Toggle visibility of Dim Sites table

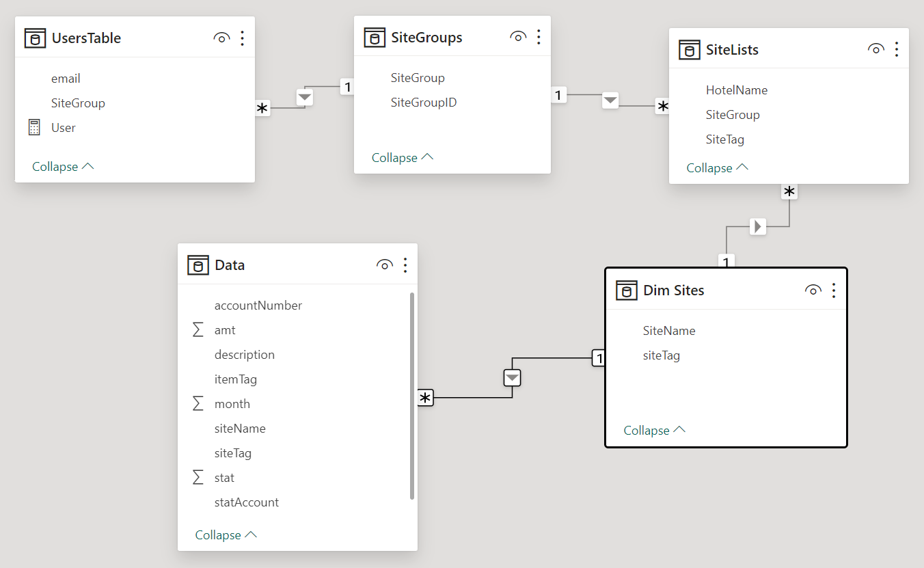(813, 290)
